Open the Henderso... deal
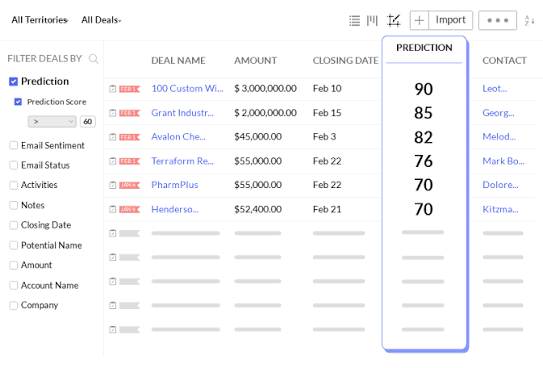Image resolution: width=543 pixels, height=368 pixels. [x=175, y=209]
